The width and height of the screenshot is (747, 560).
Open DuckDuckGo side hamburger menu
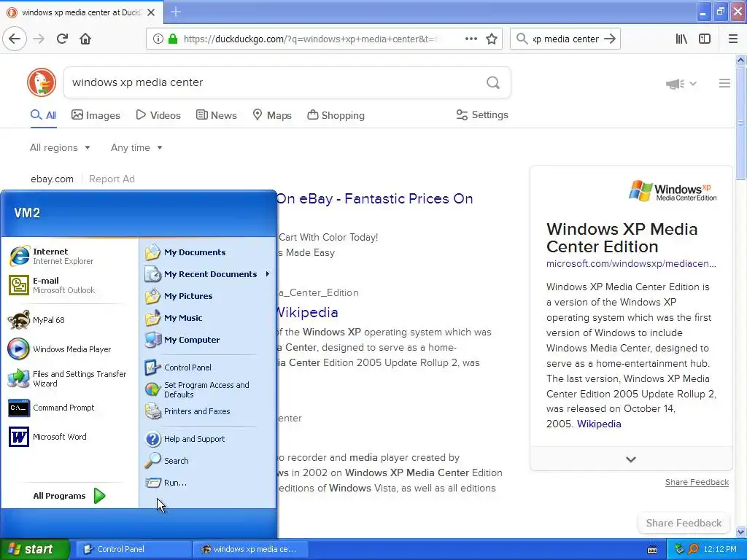click(x=724, y=83)
